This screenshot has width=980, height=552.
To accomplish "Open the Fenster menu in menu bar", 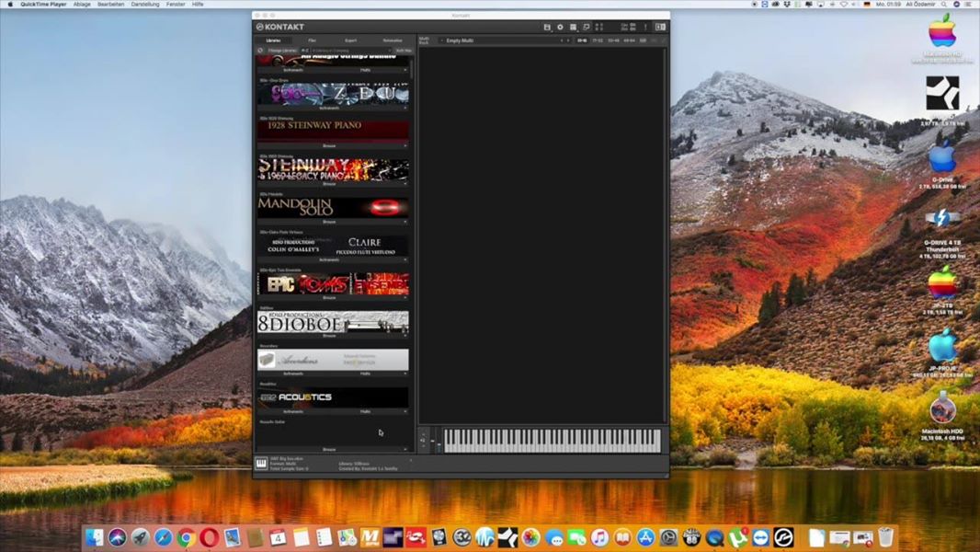I will click(x=175, y=5).
